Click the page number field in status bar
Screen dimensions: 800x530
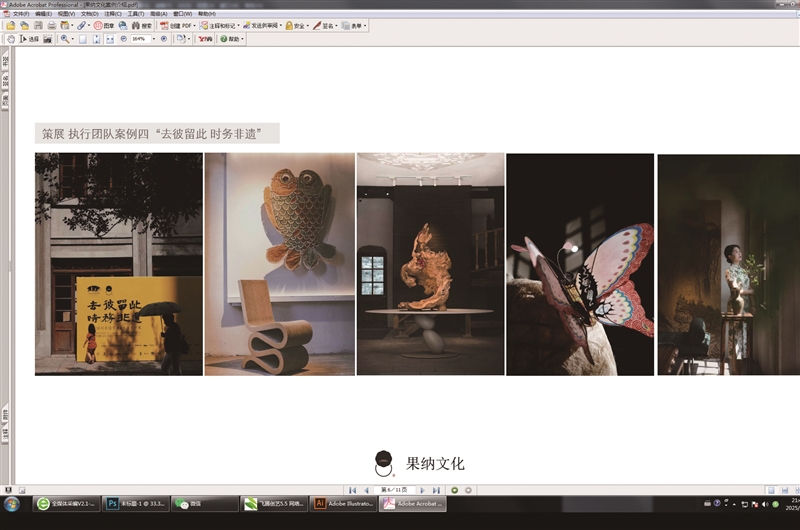392,490
